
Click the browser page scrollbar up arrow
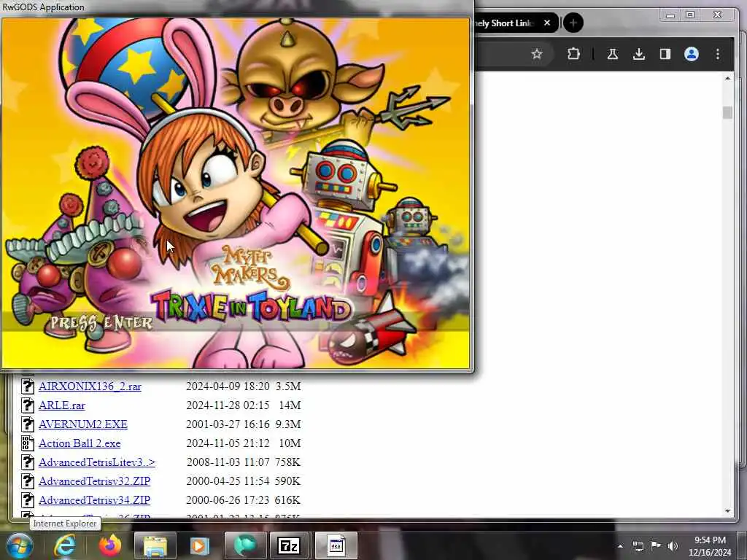click(x=727, y=78)
